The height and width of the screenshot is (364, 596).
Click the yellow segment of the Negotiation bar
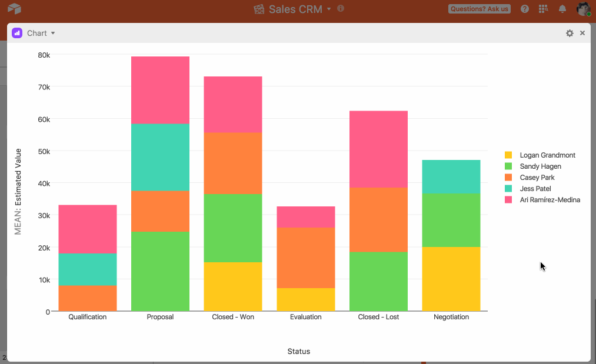point(451,279)
